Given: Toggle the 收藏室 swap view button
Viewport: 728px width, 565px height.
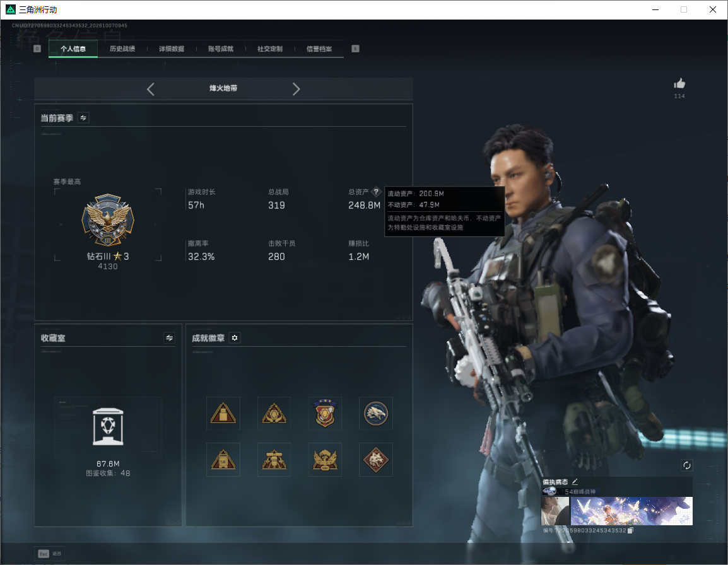Looking at the screenshot, I should pyautogui.click(x=170, y=338).
